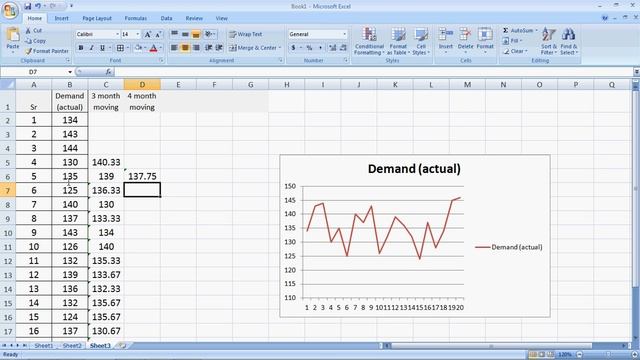Click the Cell Styles icon
Viewport: 640px width, 360px height.
click(x=421, y=35)
